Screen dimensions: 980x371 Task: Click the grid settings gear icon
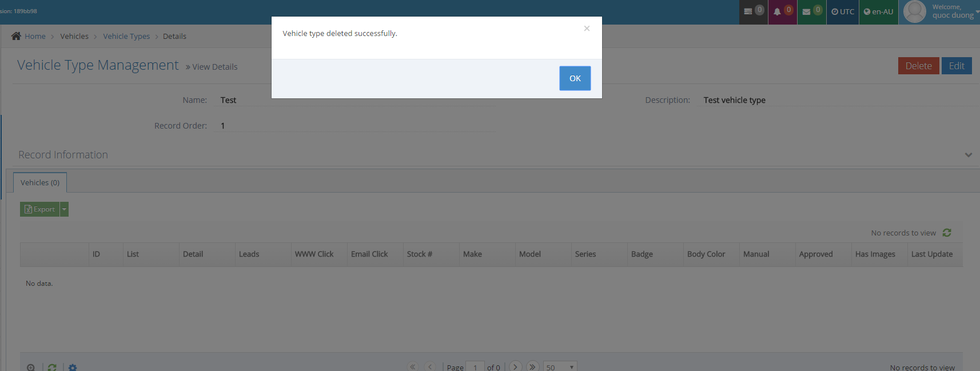[x=73, y=367]
